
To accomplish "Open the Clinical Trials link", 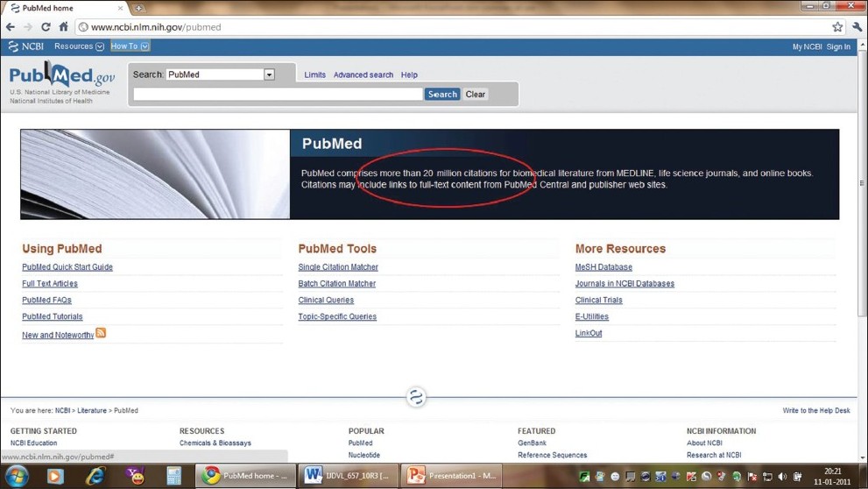I will (x=598, y=301).
